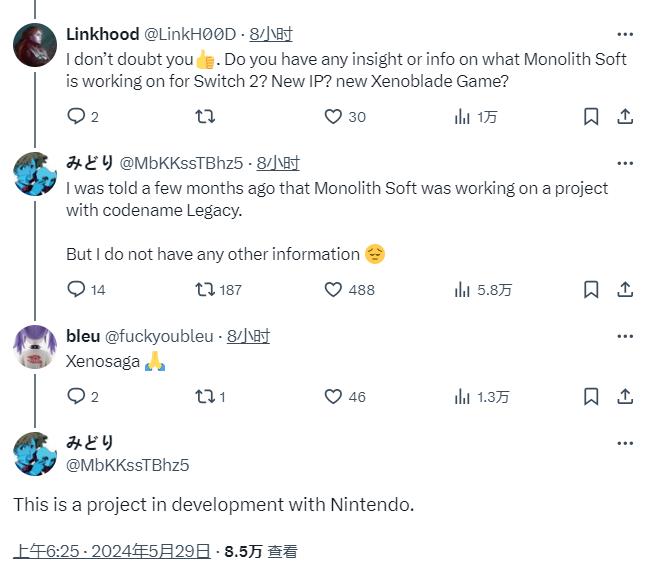This screenshot has width=650, height=570.
Task: Retweet Linkhood's question about Monolith Soft
Action: [204, 117]
